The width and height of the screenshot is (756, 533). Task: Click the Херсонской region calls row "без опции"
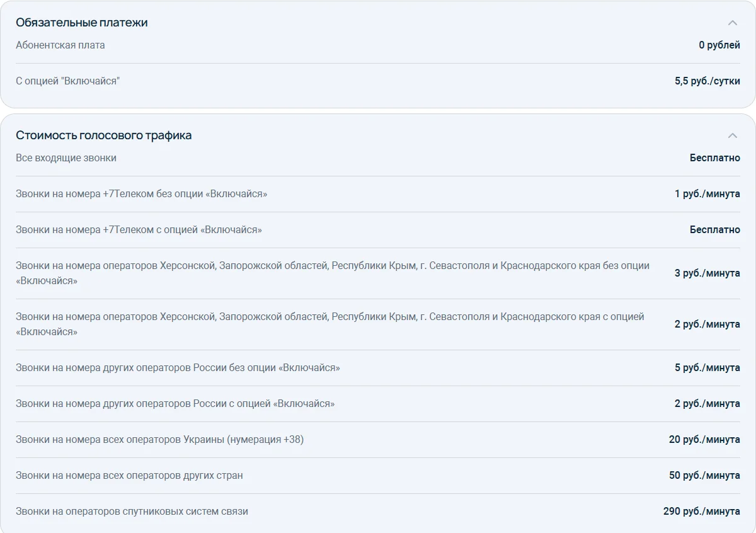coord(333,273)
